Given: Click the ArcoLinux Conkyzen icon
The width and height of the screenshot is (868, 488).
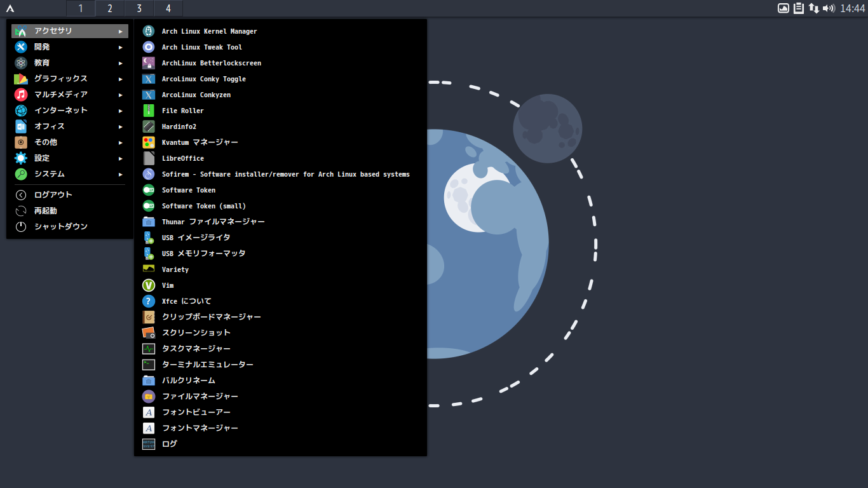Looking at the screenshot, I should (x=149, y=95).
